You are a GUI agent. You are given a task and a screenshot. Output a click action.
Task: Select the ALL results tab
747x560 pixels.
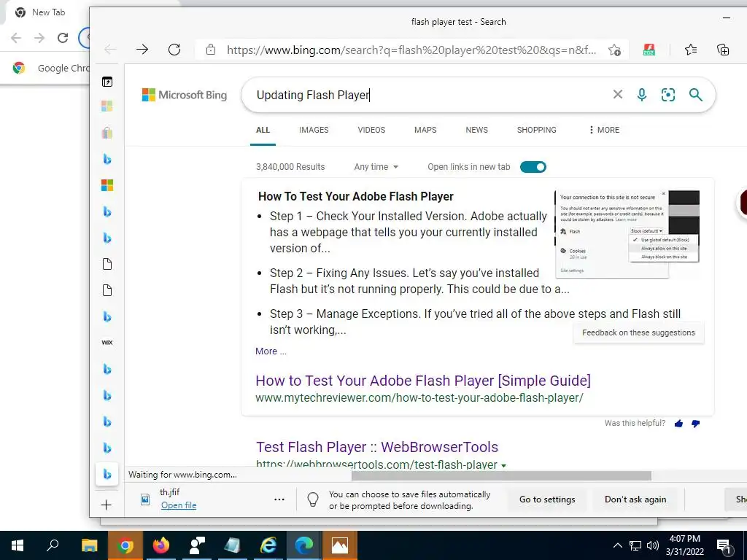click(263, 130)
